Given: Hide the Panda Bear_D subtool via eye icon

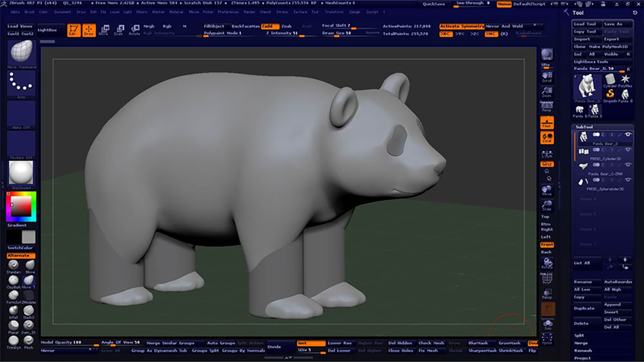Looking at the screenshot, I should [628, 135].
